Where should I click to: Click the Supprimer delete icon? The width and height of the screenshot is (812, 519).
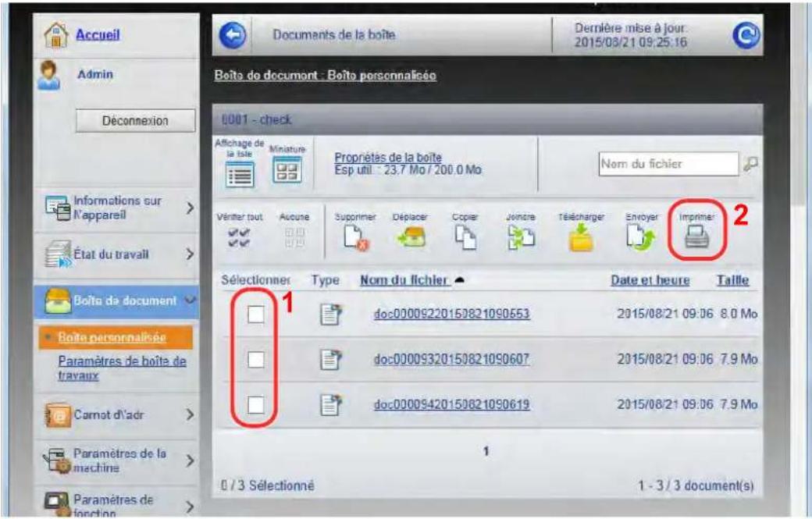click(356, 237)
